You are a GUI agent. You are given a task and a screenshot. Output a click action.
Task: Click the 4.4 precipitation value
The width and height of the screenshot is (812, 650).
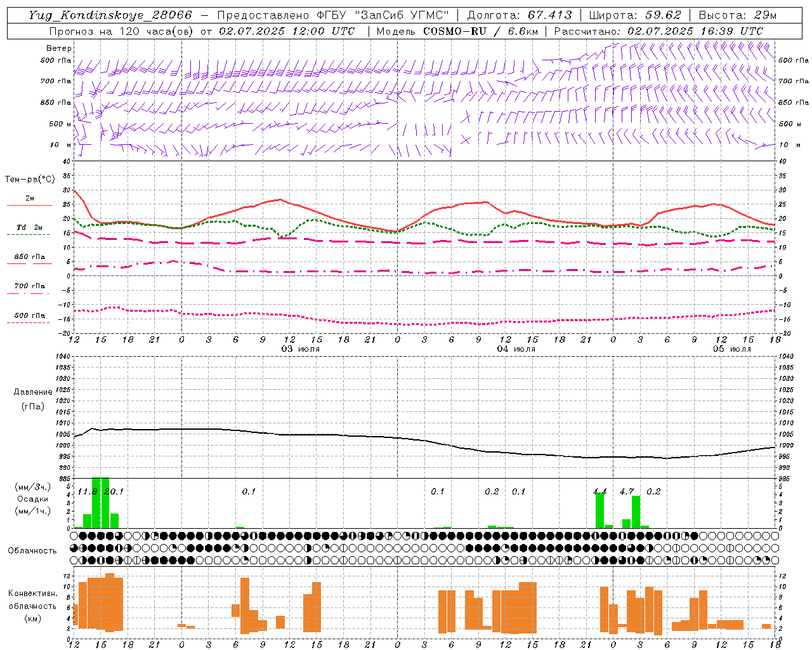[600, 491]
